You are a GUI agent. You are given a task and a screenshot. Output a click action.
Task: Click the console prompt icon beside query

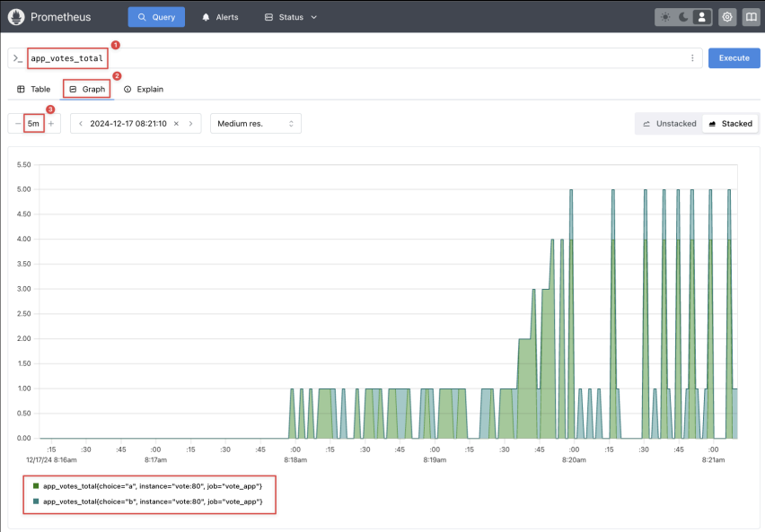(18, 58)
